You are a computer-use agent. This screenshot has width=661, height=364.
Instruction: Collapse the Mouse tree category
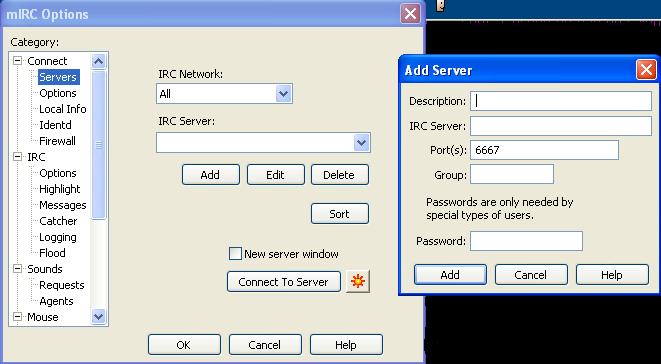point(17,317)
